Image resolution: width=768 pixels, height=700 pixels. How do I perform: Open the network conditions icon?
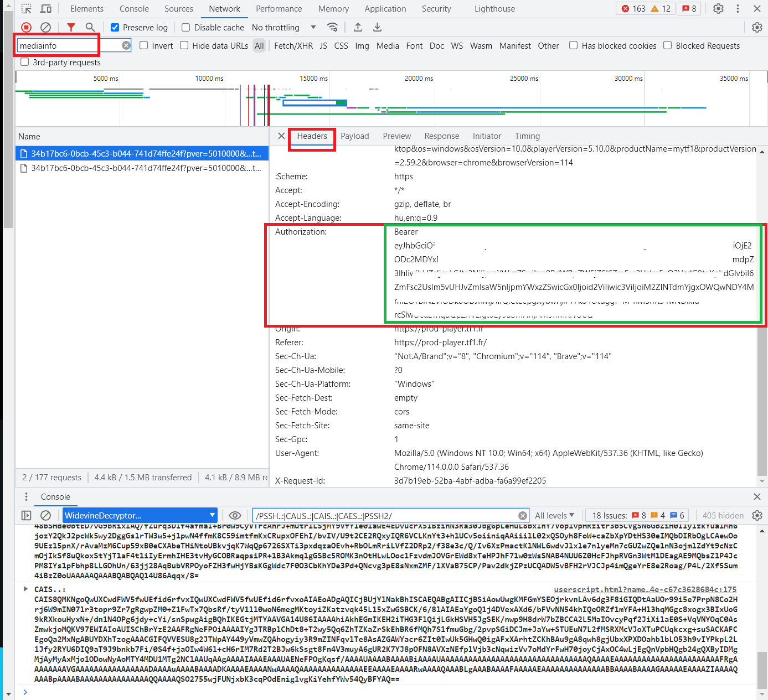tap(332, 27)
